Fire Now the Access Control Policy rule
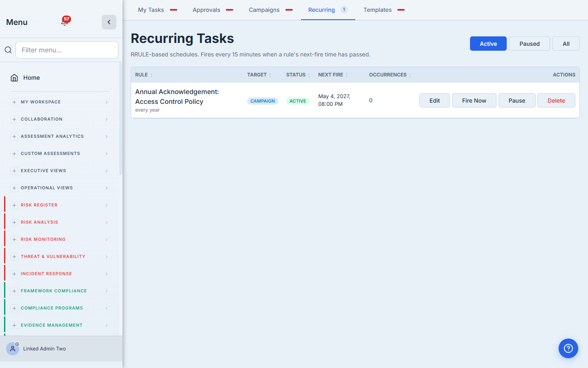This screenshot has height=368, width=588. tap(474, 101)
